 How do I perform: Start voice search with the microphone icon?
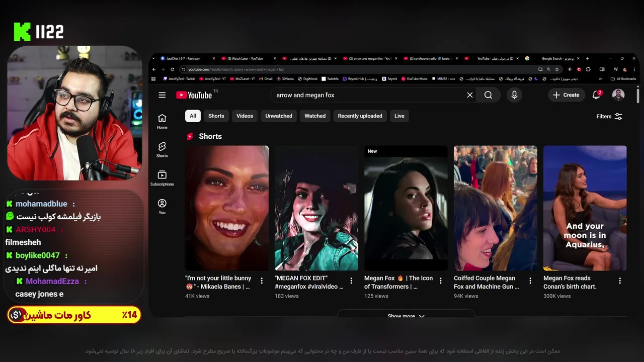(514, 95)
